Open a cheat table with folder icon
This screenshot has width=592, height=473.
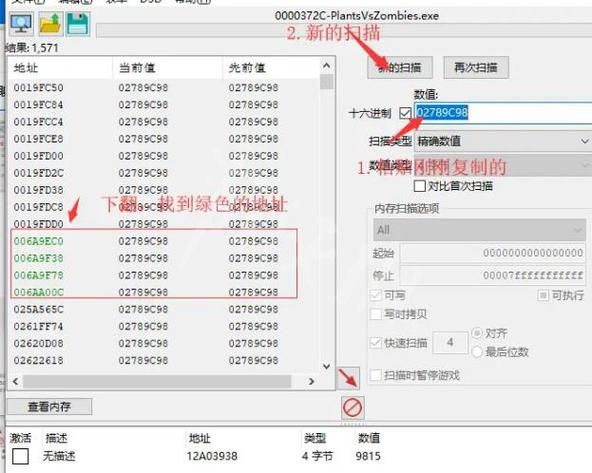point(51,24)
